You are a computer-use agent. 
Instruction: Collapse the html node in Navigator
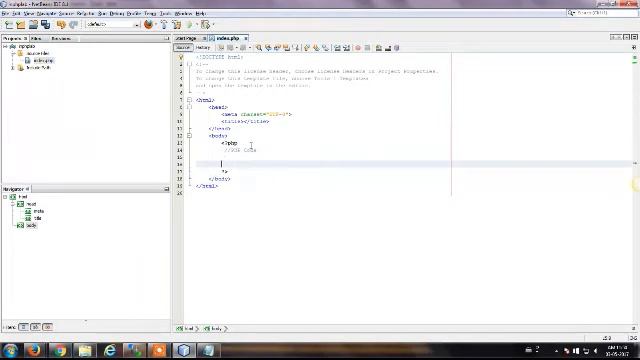point(5,197)
